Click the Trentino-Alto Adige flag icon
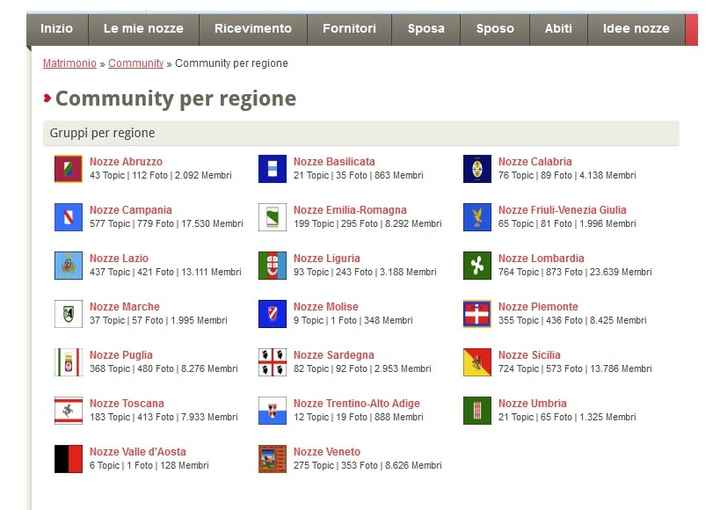 click(x=272, y=410)
